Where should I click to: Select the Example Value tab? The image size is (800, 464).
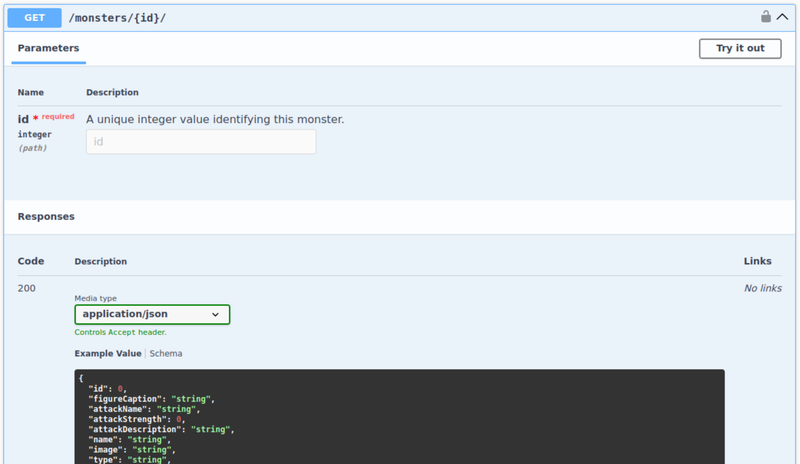108,354
